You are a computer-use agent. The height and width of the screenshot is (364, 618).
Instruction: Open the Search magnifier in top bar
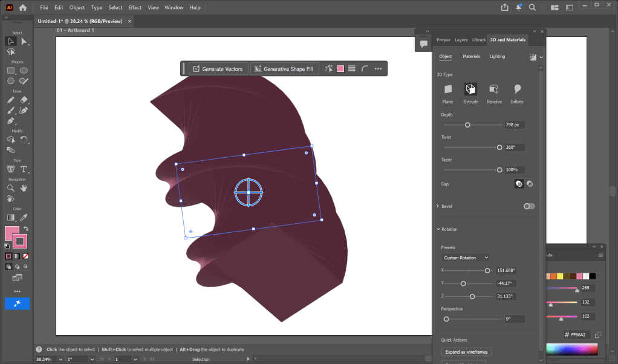tap(533, 8)
